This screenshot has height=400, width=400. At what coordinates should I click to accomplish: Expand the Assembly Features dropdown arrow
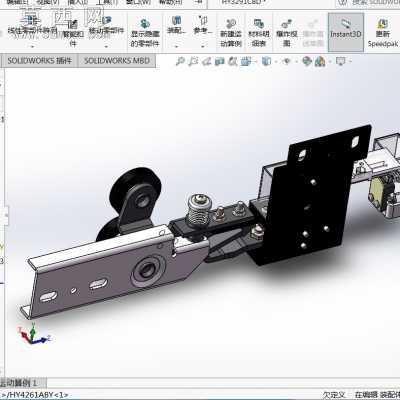pos(176,46)
